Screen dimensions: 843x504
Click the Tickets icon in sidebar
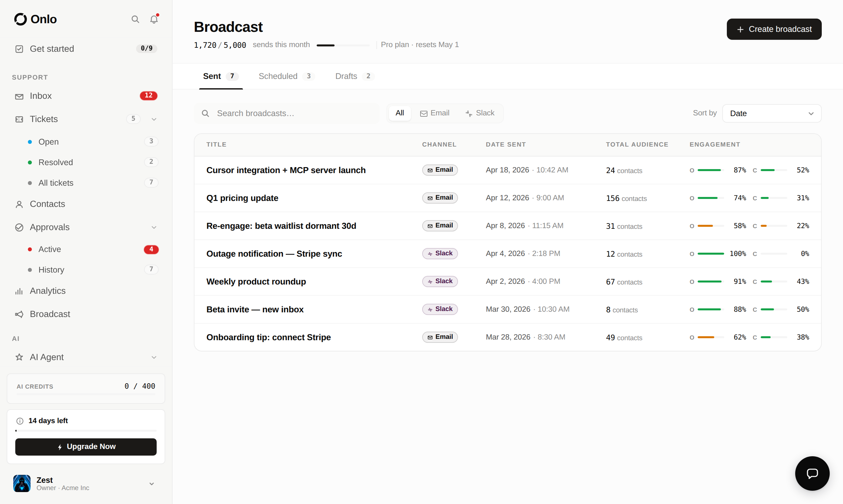pyautogui.click(x=19, y=119)
